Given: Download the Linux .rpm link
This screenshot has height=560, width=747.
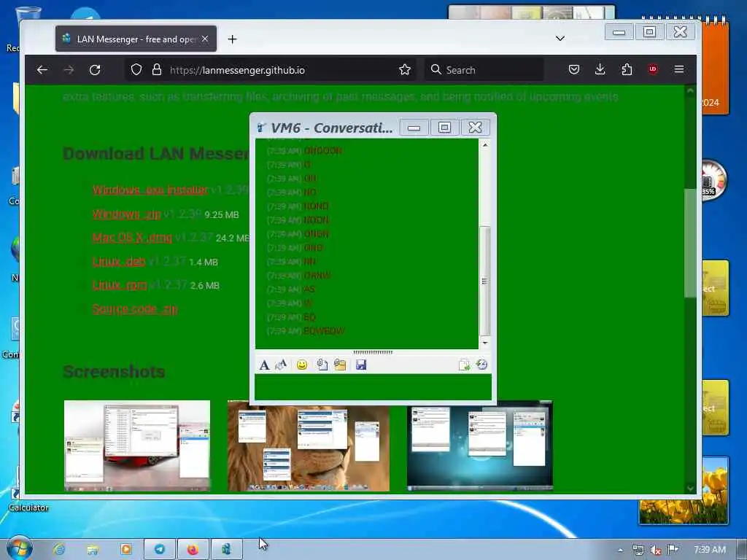Looking at the screenshot, I should point(120,285).
